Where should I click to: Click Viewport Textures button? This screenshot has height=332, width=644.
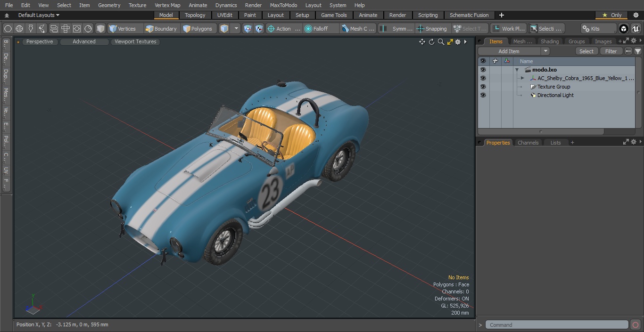135,41
